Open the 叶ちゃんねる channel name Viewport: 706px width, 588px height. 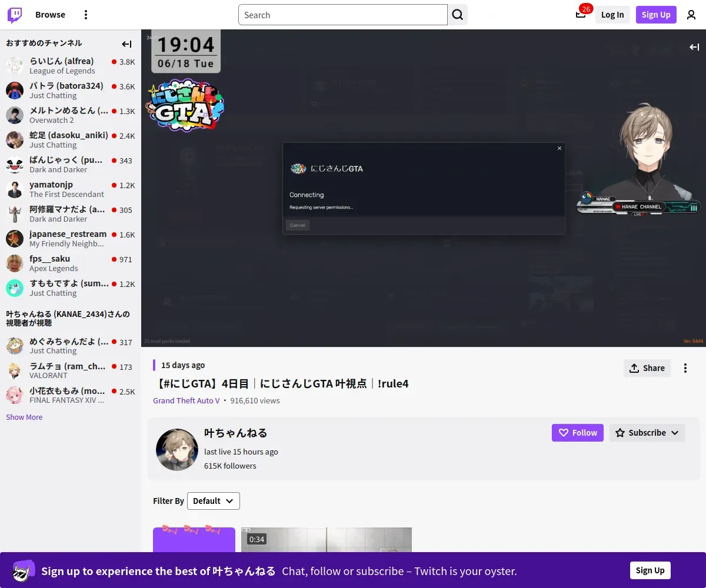point(235,433)
